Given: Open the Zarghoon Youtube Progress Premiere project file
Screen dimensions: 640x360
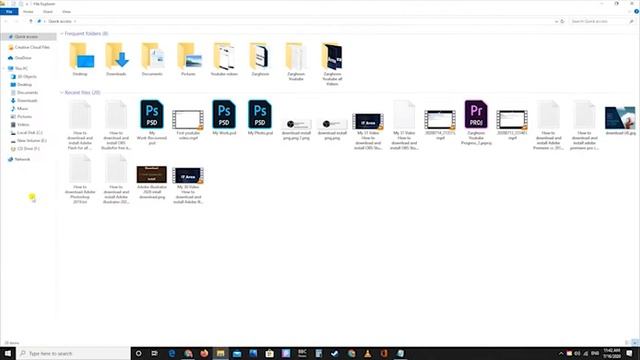Looking at the screenshot, I should [476, 122].
